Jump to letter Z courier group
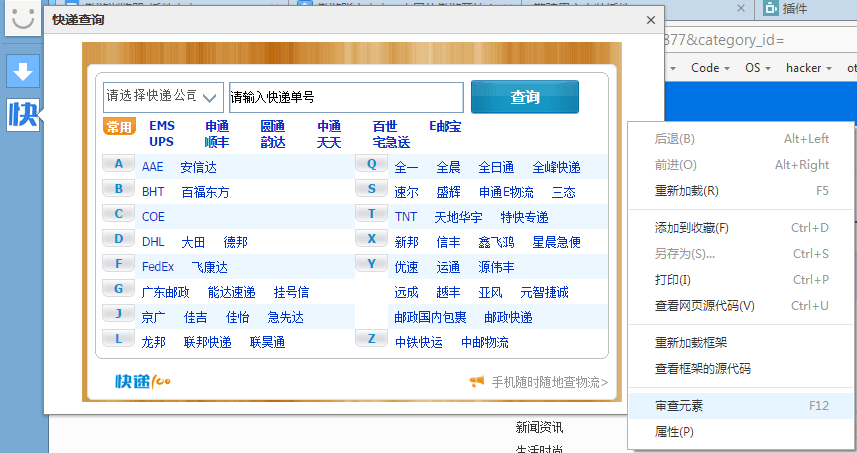857x453 pixels. [x=372, y=339]
